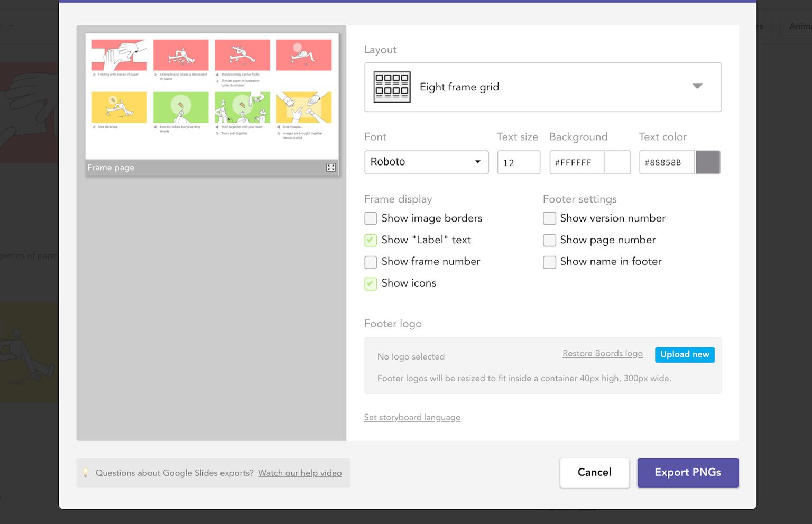Disable the Show icons checkbox
The height and width of the screenshot is (524, 812).
pyautogui.click(x=371, y=283)
